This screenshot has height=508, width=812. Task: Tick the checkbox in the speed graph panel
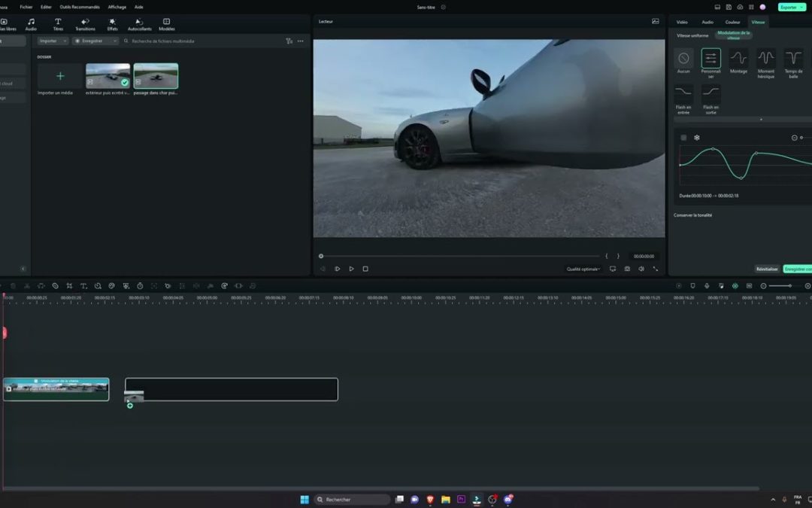click(x=683, y=138)
